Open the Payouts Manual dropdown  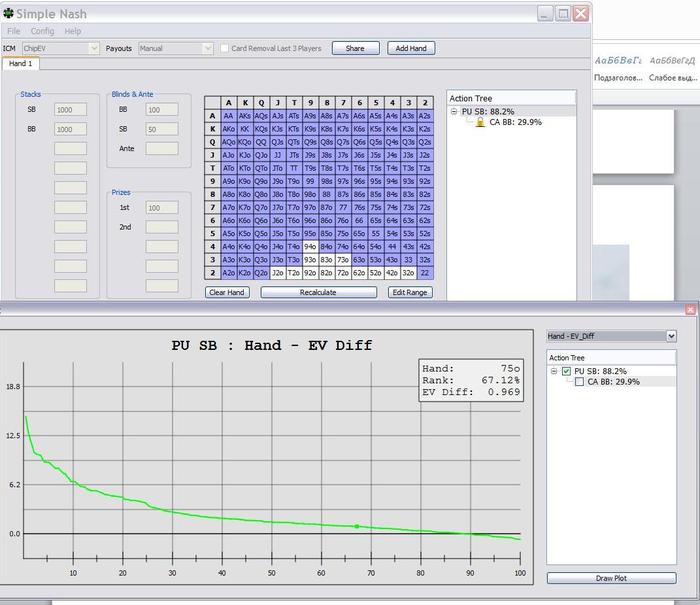pos(175,48)
